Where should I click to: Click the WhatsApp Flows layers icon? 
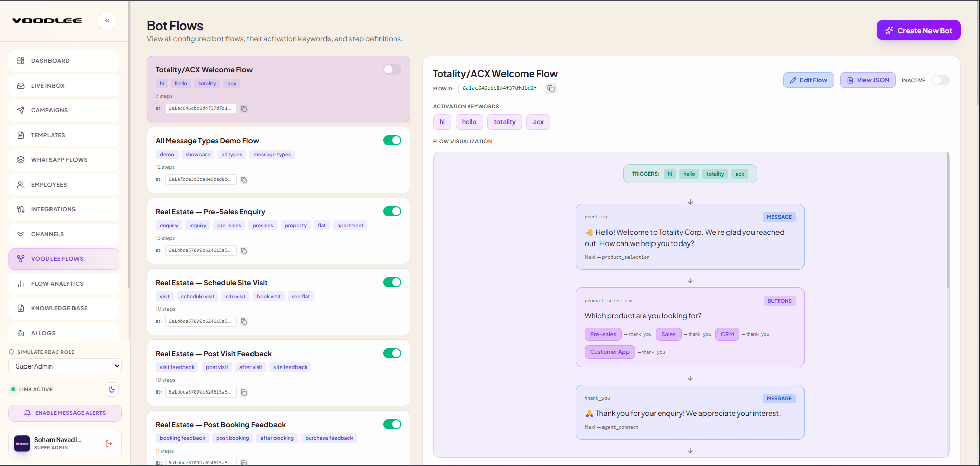click(21, 160)
